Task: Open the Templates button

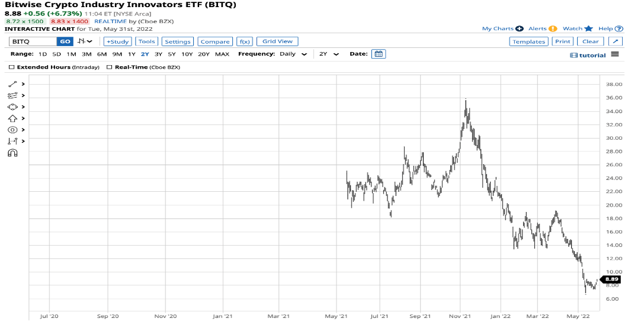Action: (529, 41)
